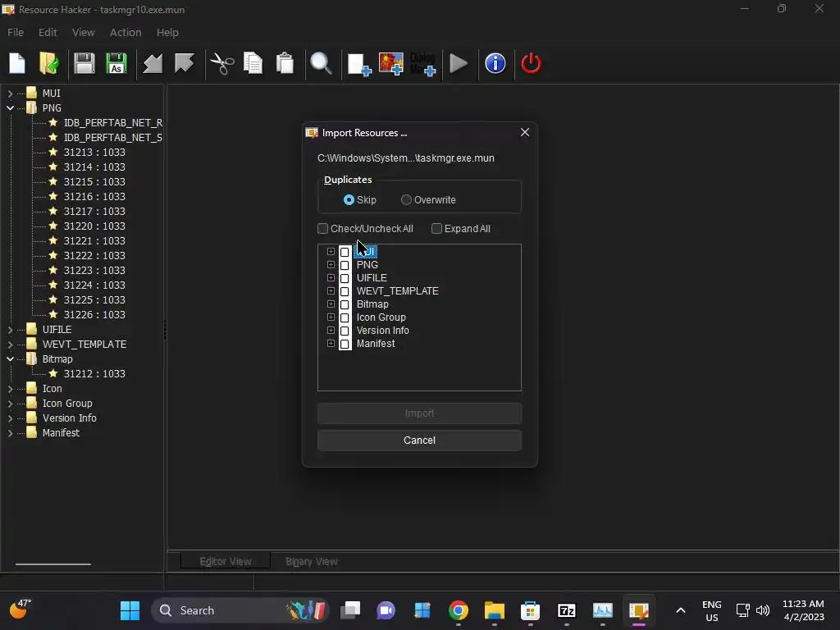Expand PNG node plus box in dialog
The width and height of the screenshot is (840, 630).
(x=331, y=265)
